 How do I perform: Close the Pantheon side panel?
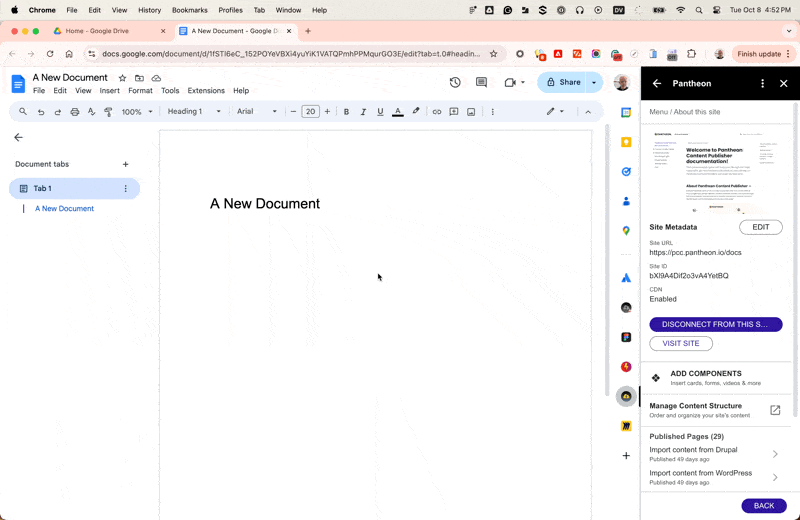pyautogui.click(x=784, y=83)
